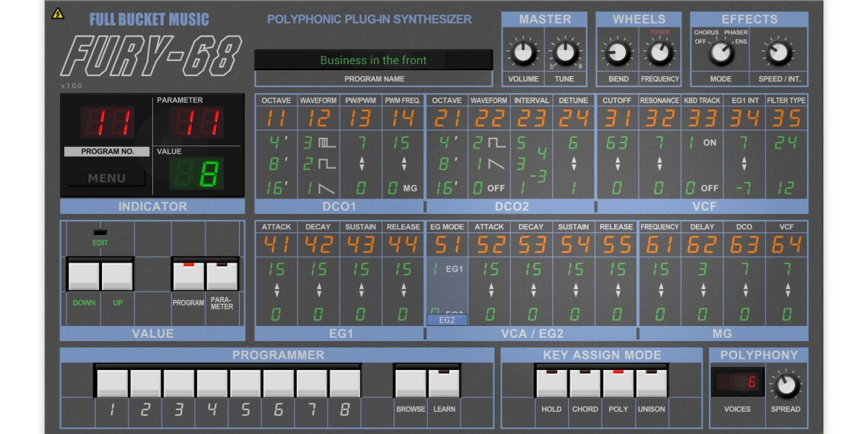This screenshot has width=868, height=434.
Task: Click the Master Volume knob
Action: (522, 53)
